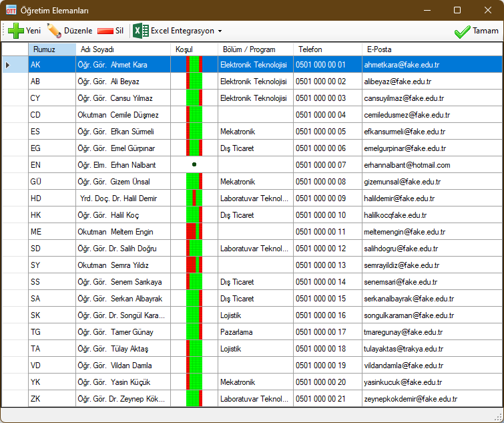Image resolution: width=504 pixels, height=423 pixels.
Task: Click the red minus Sil icon
Action: pos(105,31)
